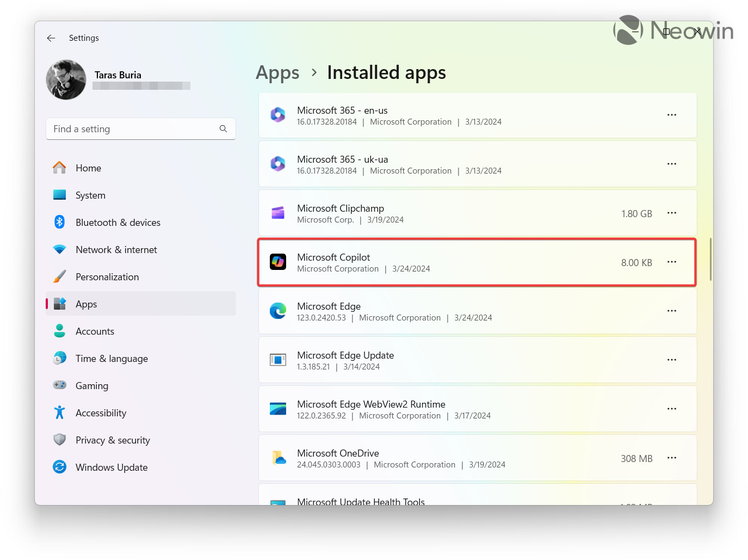The image size is (748, 560).
Task: Click the Microsoft Edge app icon
Action: (x=278, y=311)
